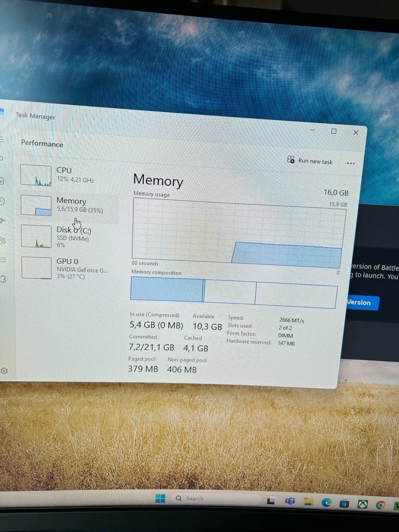The width and height of the screenshot is (399, 532).
Task: Open the three-dot more options menu
Action: 351,163
